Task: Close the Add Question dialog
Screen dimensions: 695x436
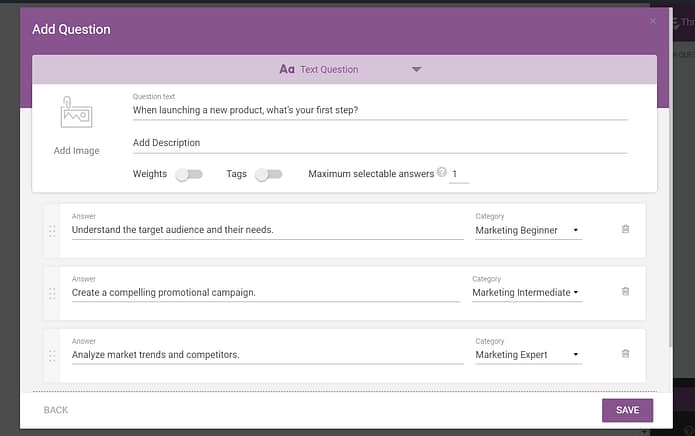Action: (652, 21)
